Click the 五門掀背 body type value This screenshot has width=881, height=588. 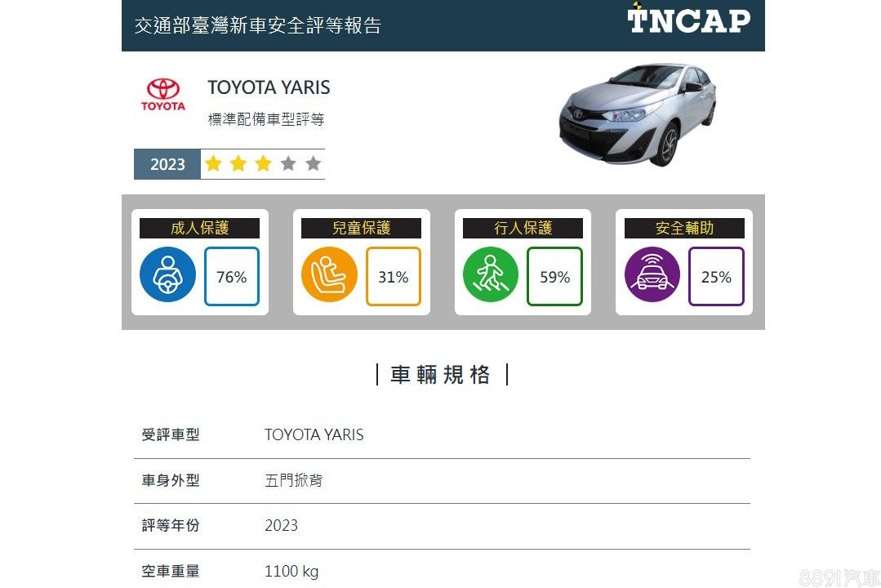(294, 480)
